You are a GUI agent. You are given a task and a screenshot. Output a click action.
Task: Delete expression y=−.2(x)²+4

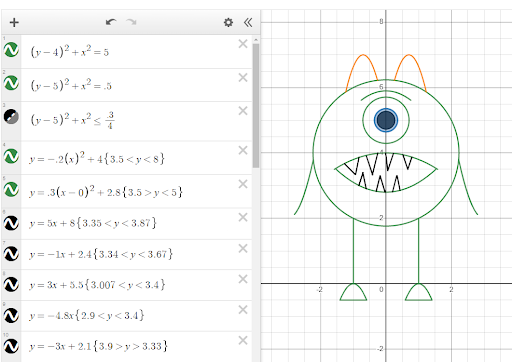(x=243, y=150)
